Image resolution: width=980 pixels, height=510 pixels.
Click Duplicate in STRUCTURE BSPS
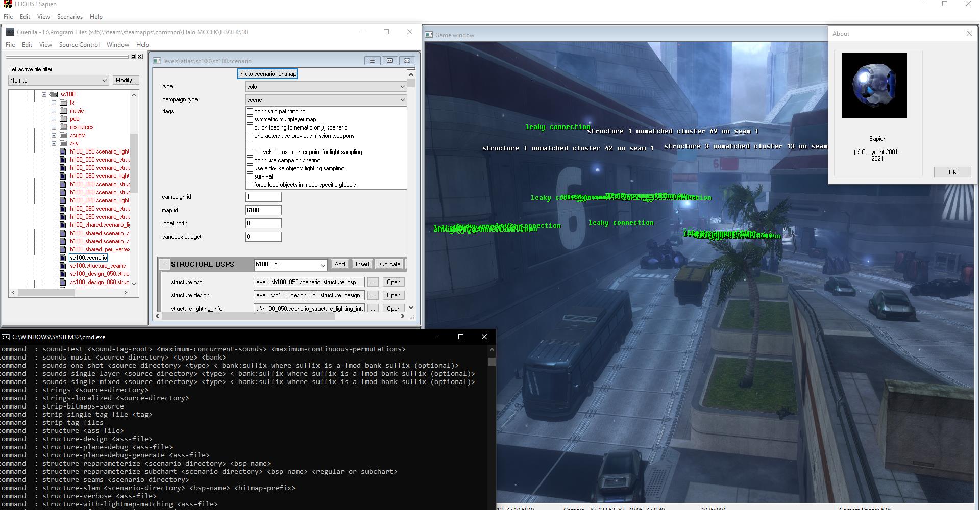click(389, 264)
